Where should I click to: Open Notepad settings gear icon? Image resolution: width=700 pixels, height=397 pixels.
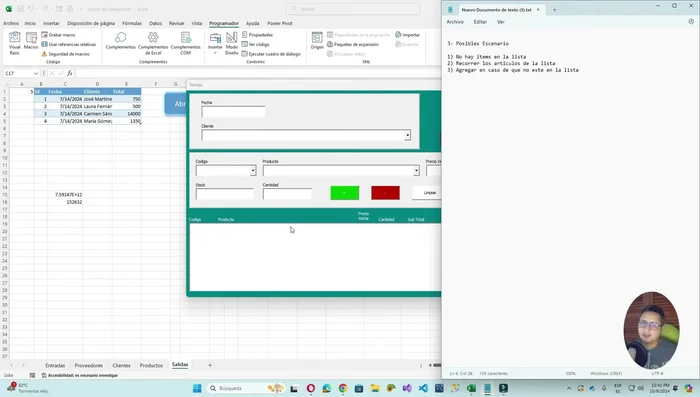click(x=691, y=21)
